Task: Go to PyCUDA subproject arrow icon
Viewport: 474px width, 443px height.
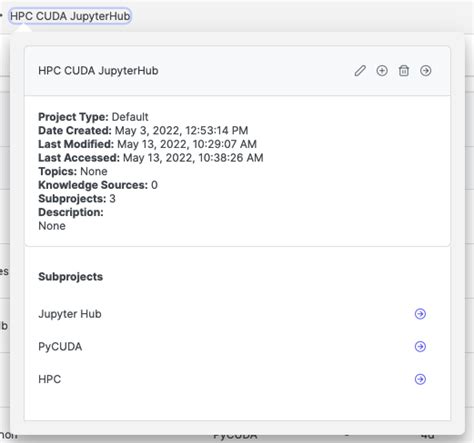Action: click(x=420, y=346)
